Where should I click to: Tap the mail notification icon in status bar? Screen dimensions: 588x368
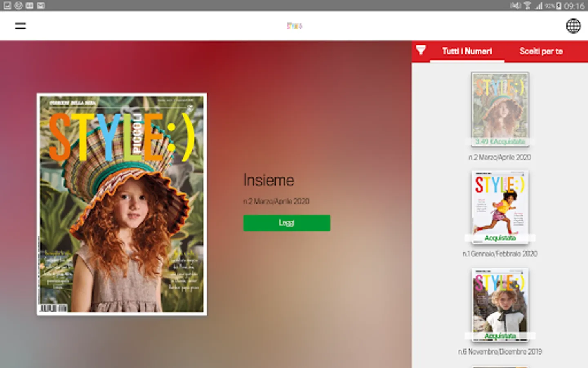coord(40,6)
